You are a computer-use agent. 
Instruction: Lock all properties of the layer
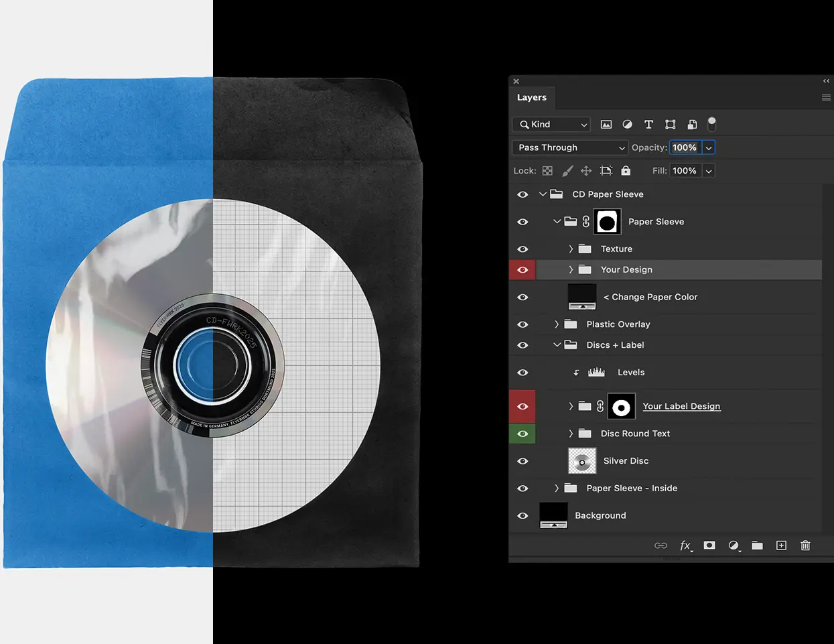pyautogui.click(x=625, y=170)
